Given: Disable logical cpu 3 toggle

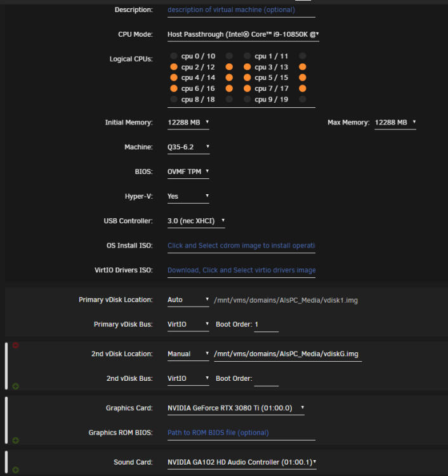Looking at the screenshot, I should [247, 67].
